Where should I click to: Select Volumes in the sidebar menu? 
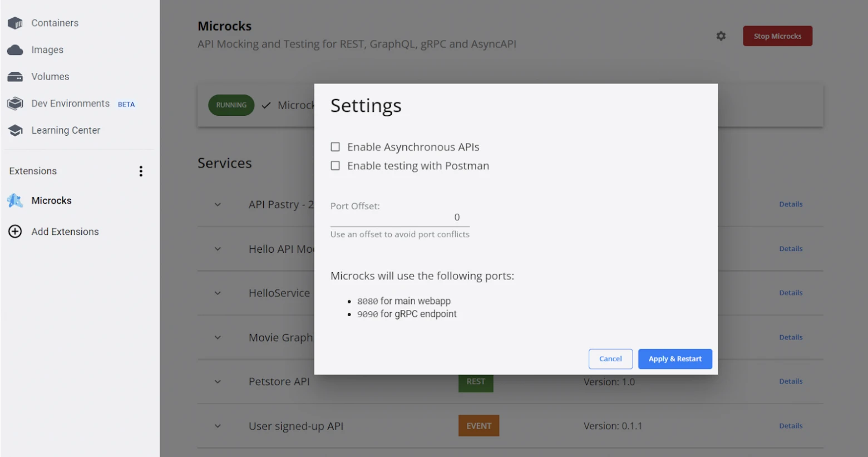(50, 77)
